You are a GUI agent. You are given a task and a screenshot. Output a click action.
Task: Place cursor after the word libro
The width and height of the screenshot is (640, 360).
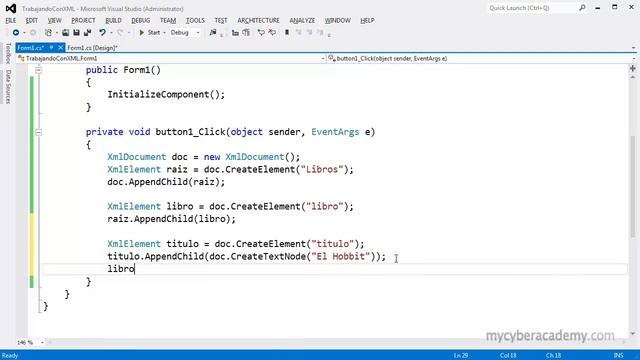(x=135, y=269)
